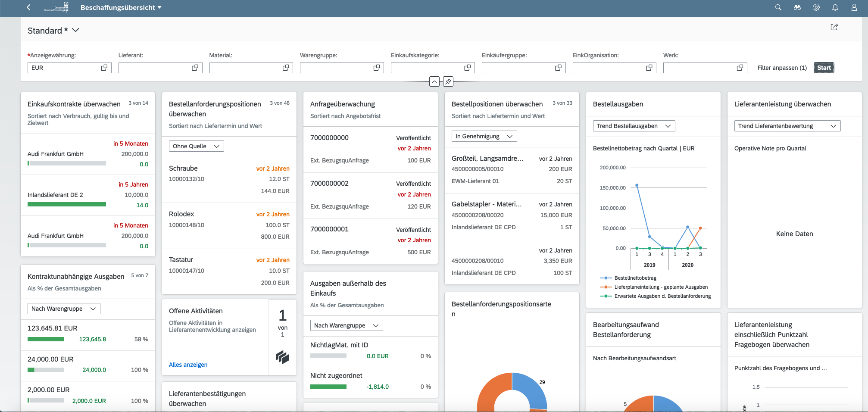Select the Rolodex requisition item
Image resolution: width=868 pixels, height=412 pixels.
click(229, 225)
